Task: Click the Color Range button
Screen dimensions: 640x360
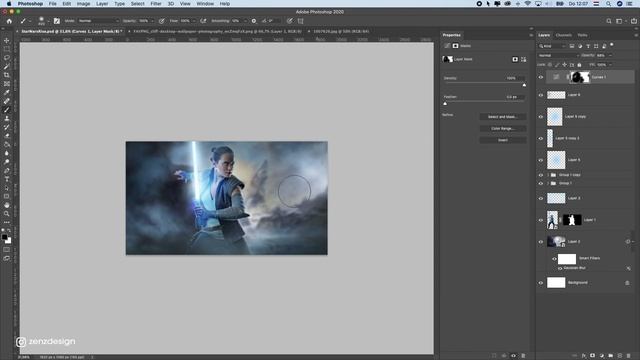Action: 502,129
